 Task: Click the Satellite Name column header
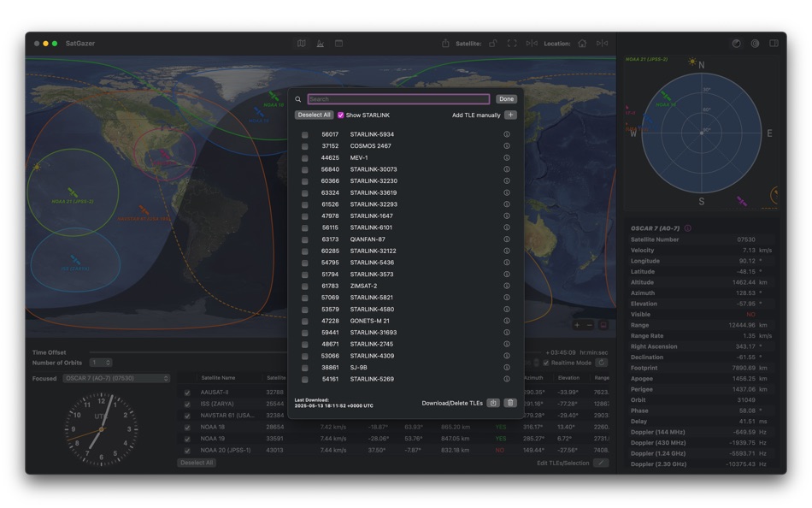pos(218,378)
